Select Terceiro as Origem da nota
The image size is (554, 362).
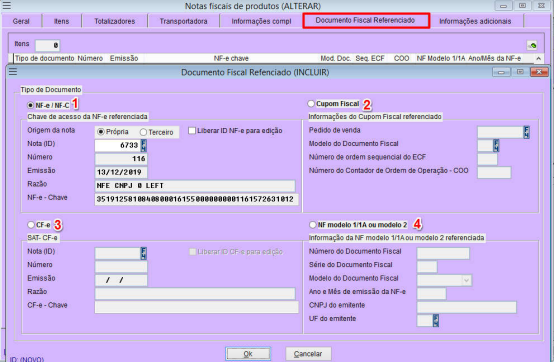pos(143,132)
